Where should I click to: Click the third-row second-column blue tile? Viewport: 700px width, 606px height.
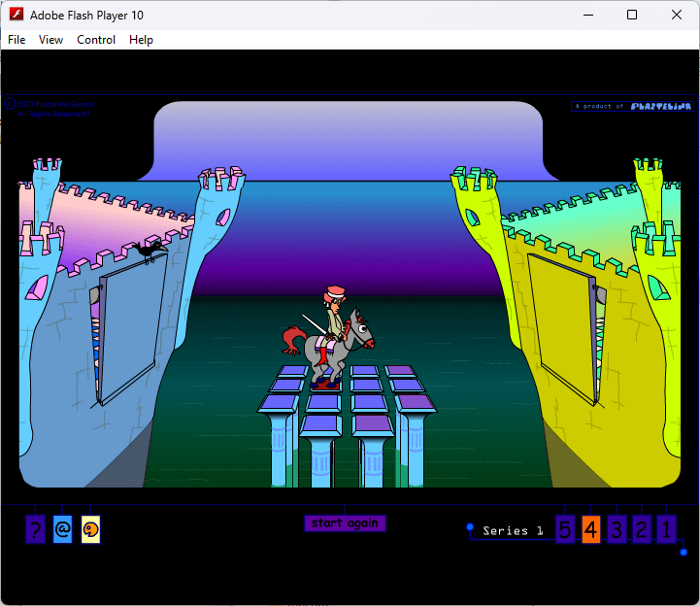click(x=323, y=403)
